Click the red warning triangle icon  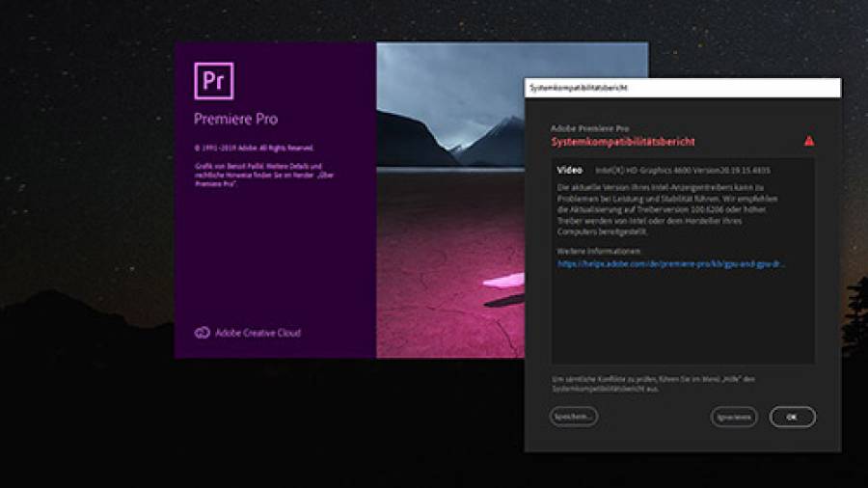(x=808, y=141)
